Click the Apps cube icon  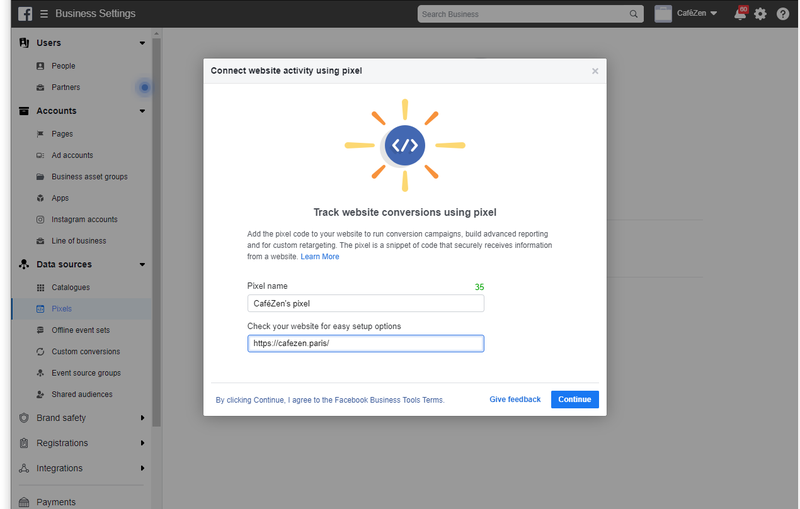[40, 198]
